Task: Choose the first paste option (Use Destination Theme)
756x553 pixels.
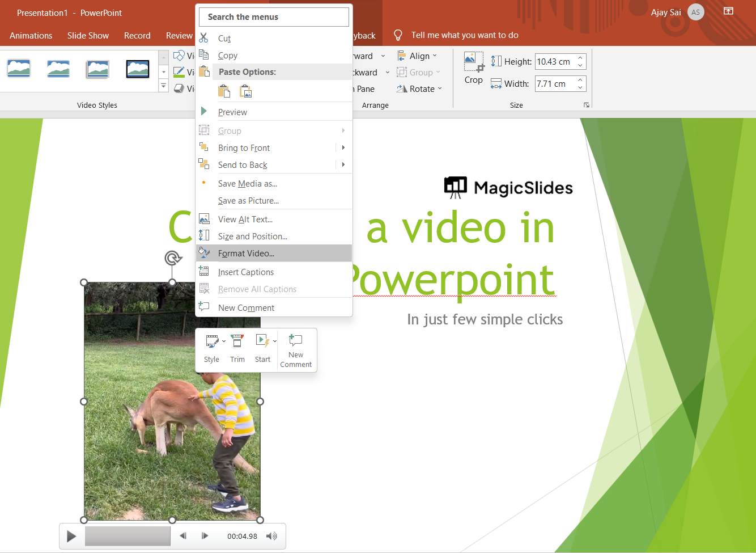Action: [x=224, y=91]
